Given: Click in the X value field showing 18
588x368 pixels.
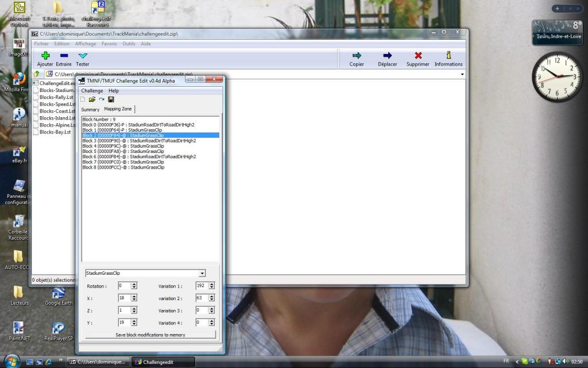Looking at the screenshot, I should (x=124, y=298).
